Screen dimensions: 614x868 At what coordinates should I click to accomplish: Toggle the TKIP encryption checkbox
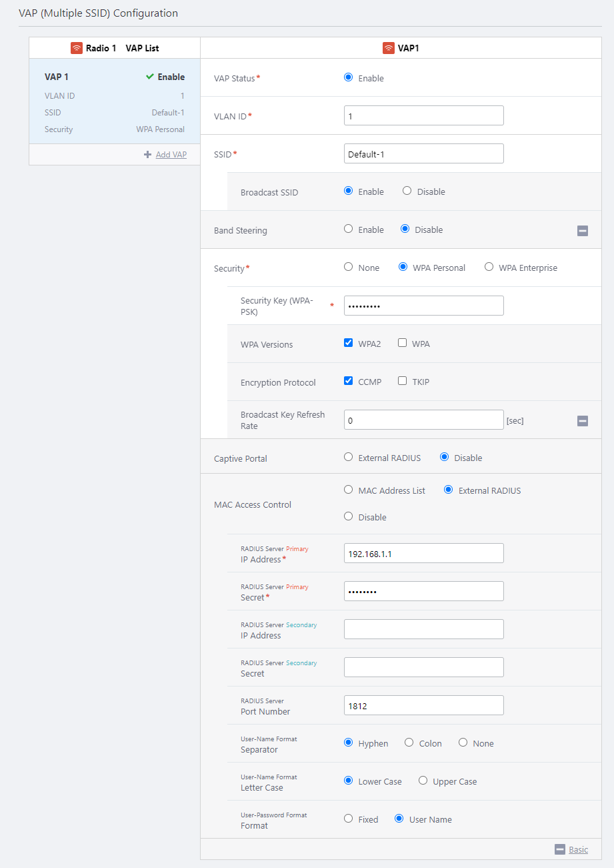point(402,381)
